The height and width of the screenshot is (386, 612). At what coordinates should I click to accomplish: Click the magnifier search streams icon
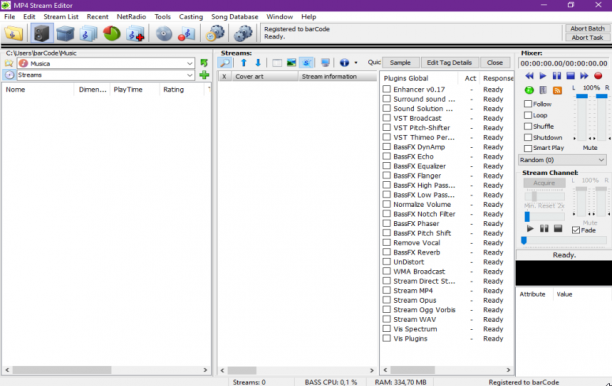tap(224, 62)
